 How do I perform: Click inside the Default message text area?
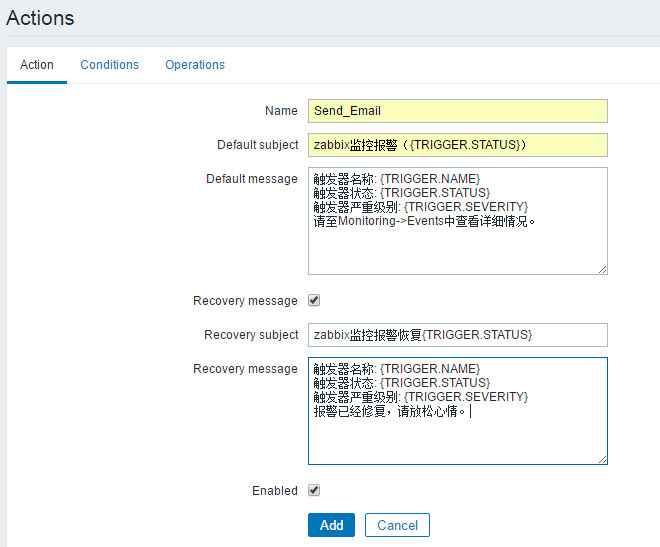[x=457, y=220]
